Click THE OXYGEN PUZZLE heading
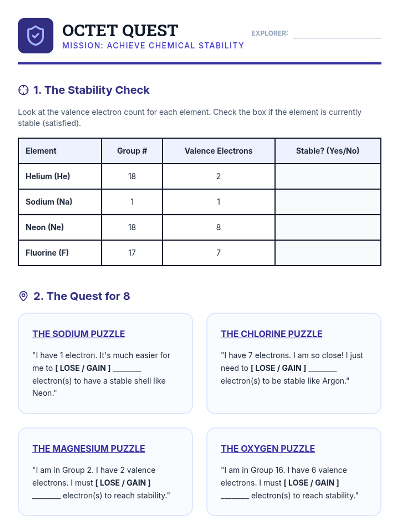399x532 pixels. (x=268, y=449)
